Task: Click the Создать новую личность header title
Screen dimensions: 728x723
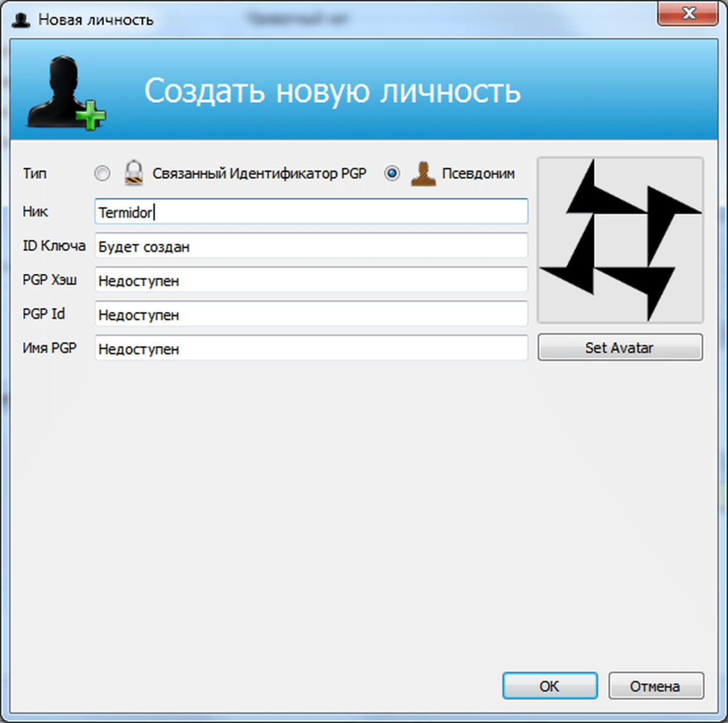Action: click(x=332, y=92)
